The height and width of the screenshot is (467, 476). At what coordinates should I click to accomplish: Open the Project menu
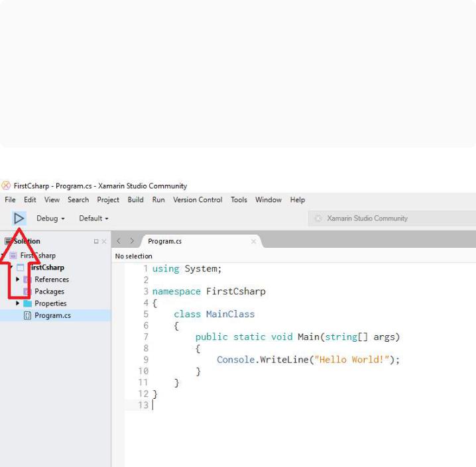(108, 200)
